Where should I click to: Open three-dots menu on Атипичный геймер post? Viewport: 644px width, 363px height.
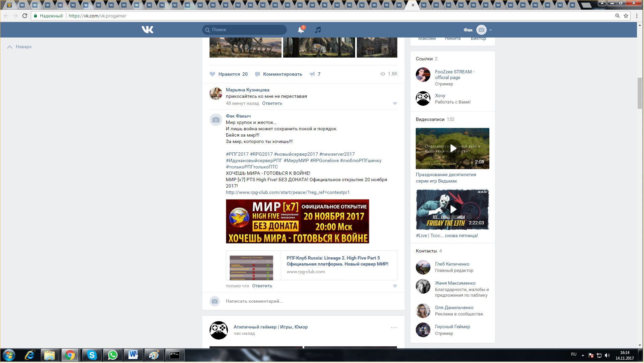394,328
